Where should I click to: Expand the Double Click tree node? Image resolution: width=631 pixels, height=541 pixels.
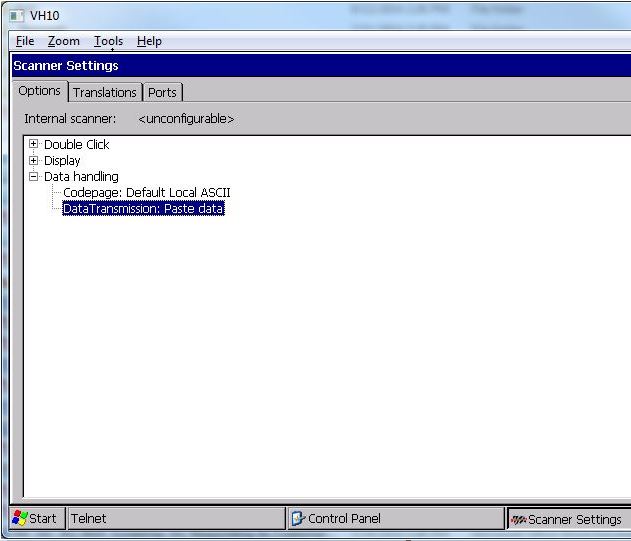[x=34, y=144]
